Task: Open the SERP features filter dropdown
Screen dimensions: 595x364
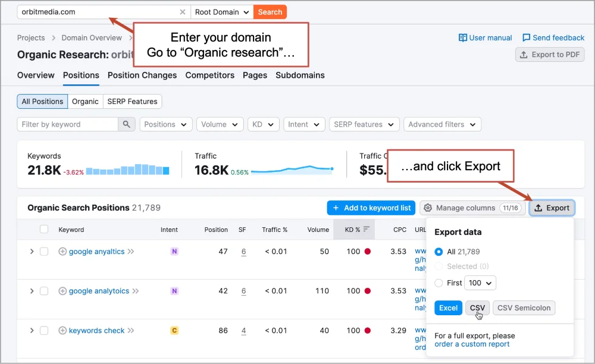Action: [364, 124]
